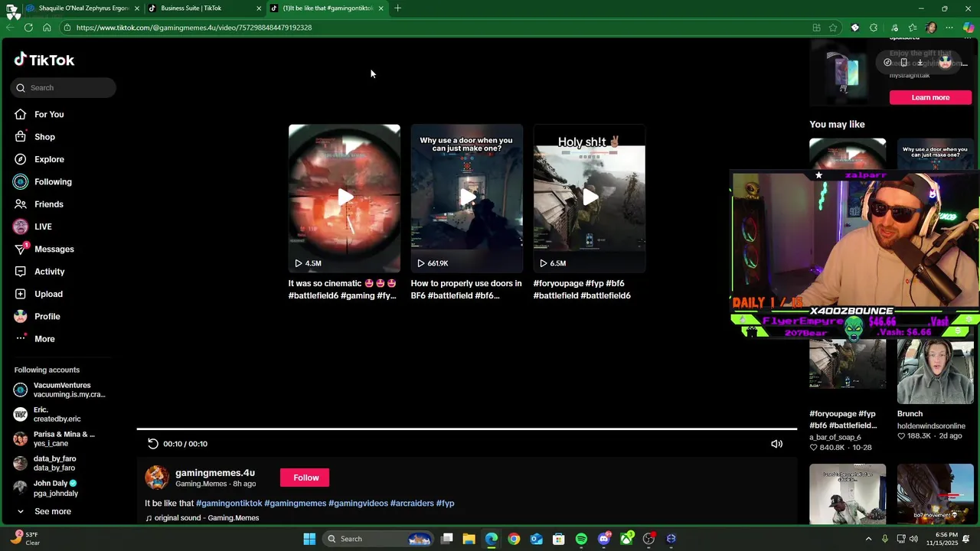Refresh the browser page
This screenshot has height=551, width=980.
[28, 28]
